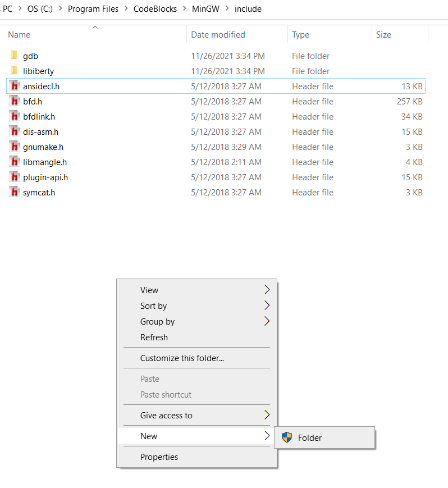
Task: Click View in the context menu
Action: point(149,290)
